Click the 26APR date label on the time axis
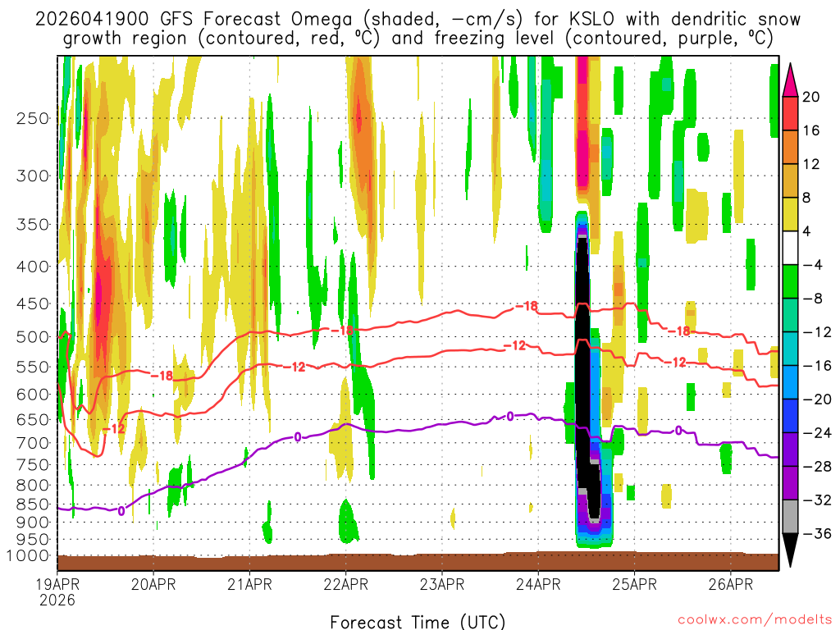Image resolution: width=840 pixels, height=630 pixels. 731,584
